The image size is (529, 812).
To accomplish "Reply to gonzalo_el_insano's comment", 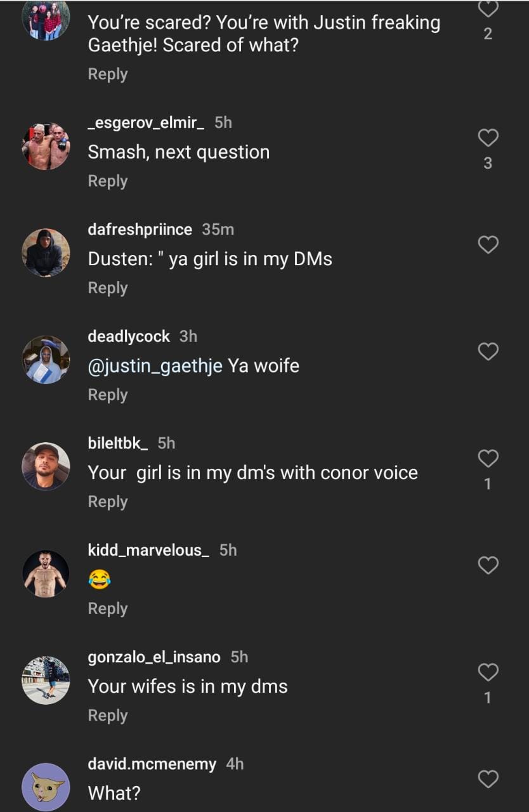I will click(x=107, y=715).
